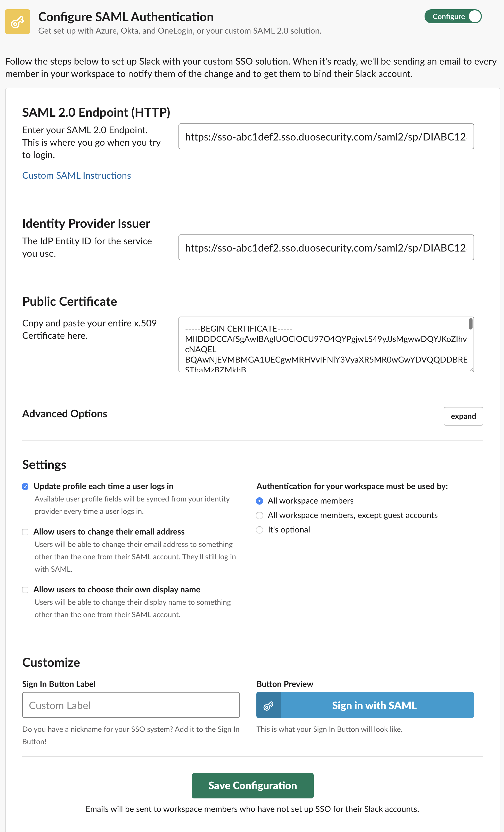Select the 'It's optional' authentication option
Screen dimensions: 504x832
coord(259,530)
